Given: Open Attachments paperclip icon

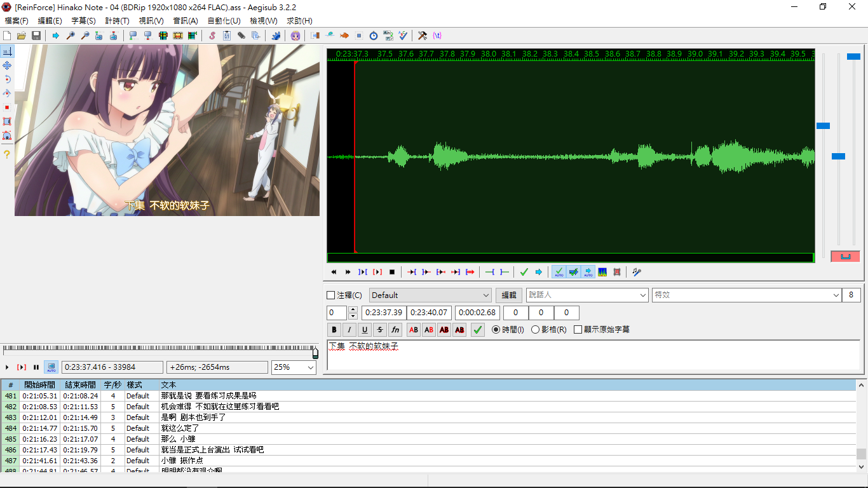Looking at the screenshot, I should coord(241,36).
